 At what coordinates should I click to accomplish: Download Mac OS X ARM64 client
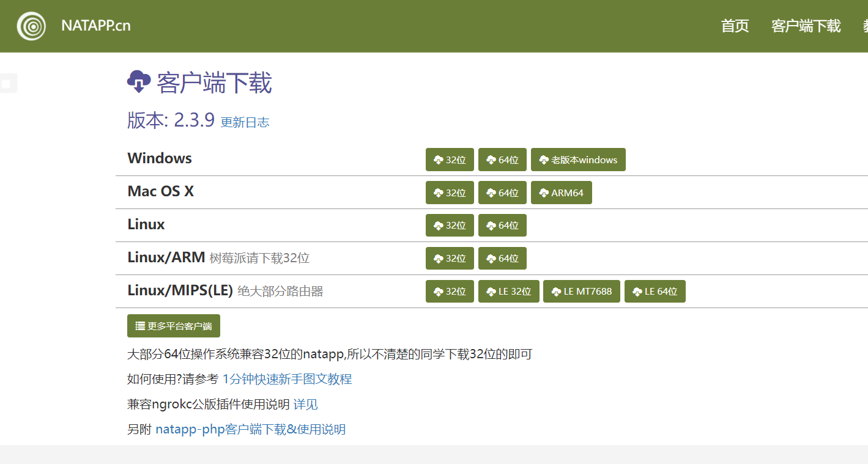coord(562,193)
